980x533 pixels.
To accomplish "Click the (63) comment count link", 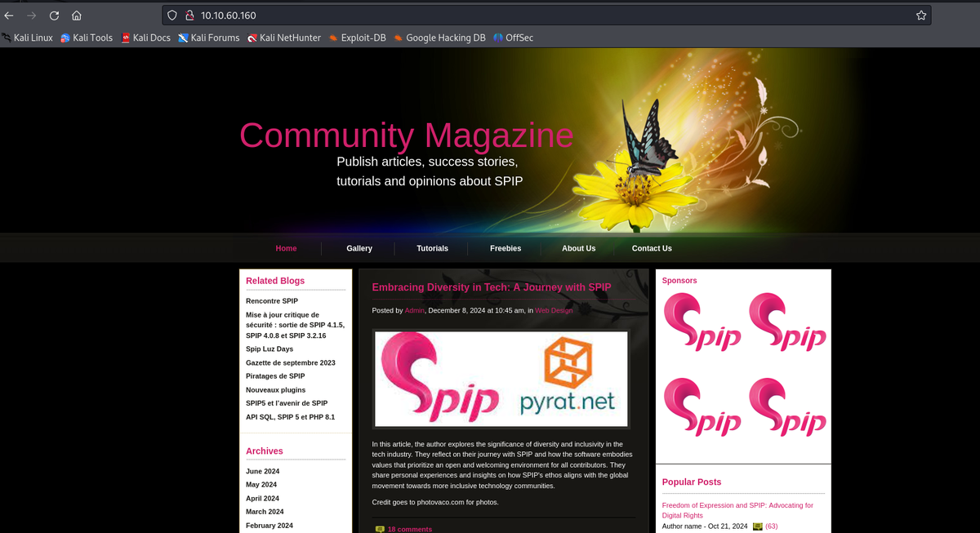I will (x=771, y=526).
